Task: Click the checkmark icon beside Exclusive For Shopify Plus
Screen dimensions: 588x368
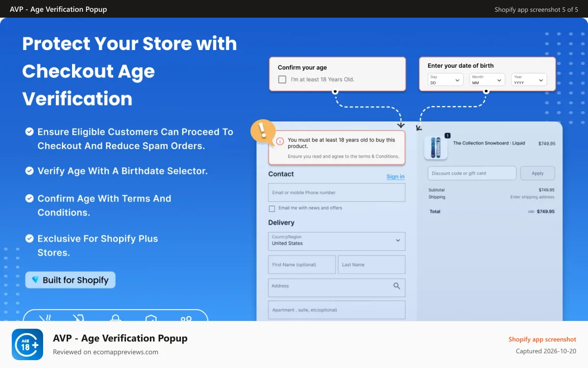Action: (x=29, y=238)
